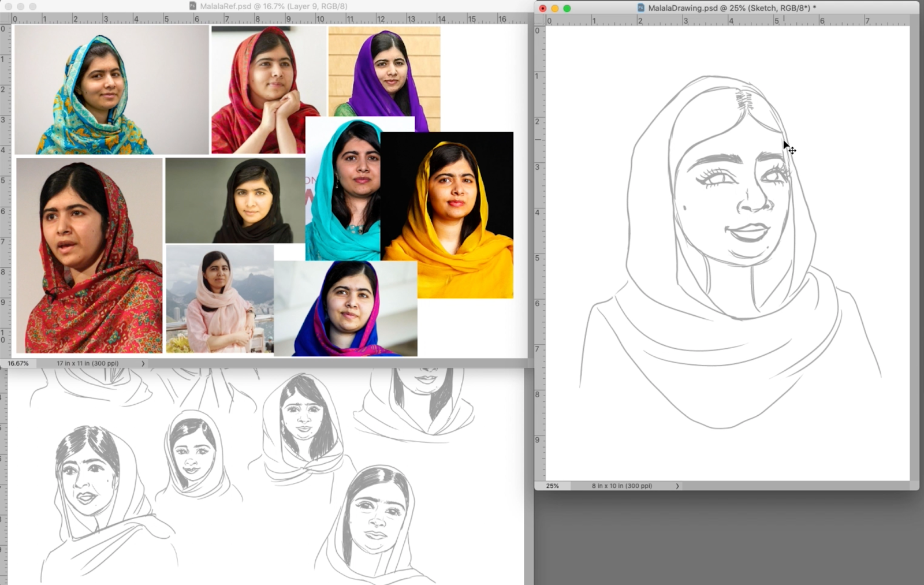
Task: Click the Photoshop icon in MalalaRef.psd title bar
Action: [x=192, y=5]
